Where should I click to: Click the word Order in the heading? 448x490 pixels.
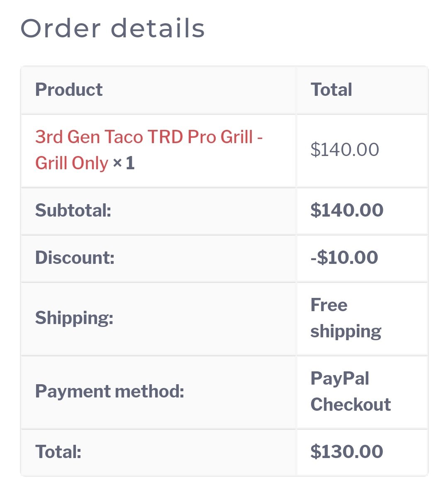(61, 29)
